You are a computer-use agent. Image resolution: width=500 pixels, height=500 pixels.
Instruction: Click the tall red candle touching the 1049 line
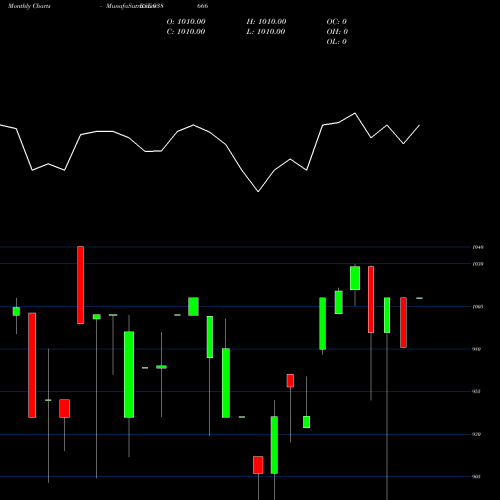81,285
